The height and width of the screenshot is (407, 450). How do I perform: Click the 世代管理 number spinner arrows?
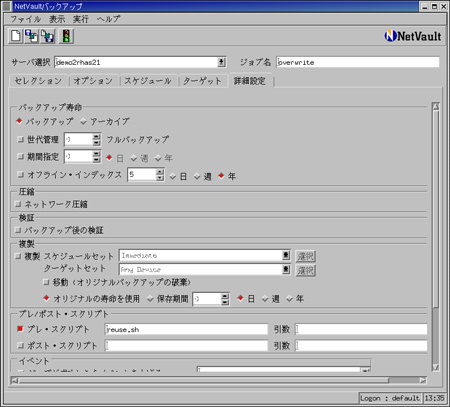[x=96, y=139]
